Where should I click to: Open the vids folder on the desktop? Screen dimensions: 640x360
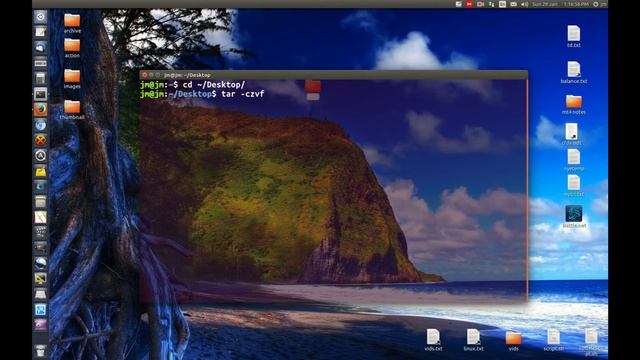point(513,342)
